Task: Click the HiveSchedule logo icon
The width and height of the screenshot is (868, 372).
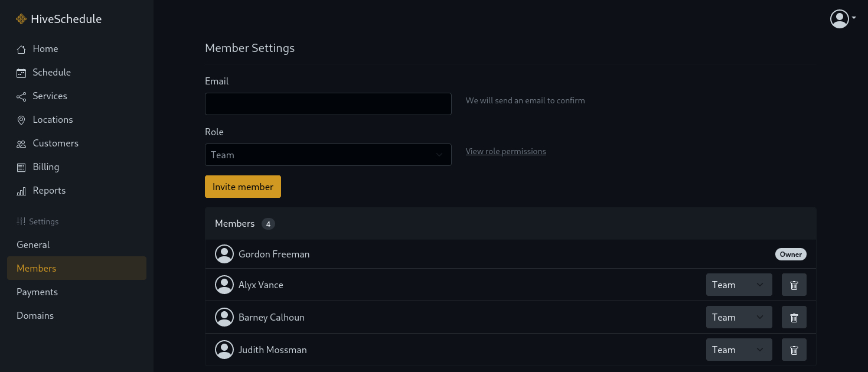Action: pos(21,19)
